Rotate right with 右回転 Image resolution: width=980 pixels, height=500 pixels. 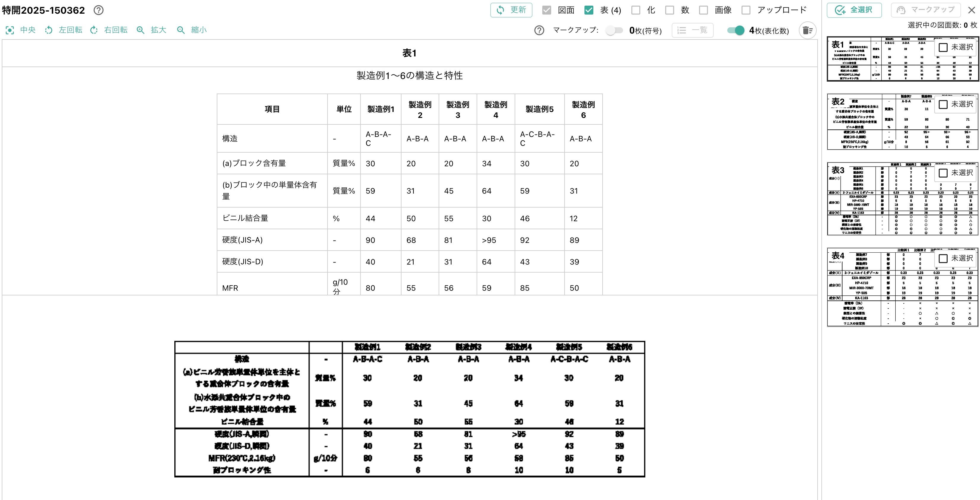coord(109,30)
